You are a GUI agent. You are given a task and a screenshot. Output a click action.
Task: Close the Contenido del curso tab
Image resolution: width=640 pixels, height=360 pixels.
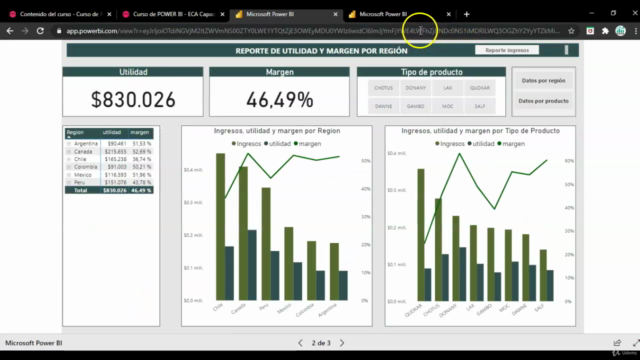coord(109,14)
